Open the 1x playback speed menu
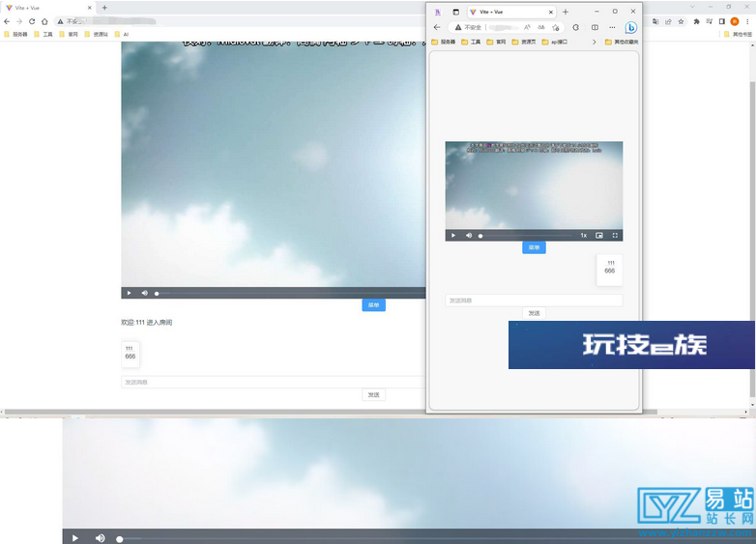Viewport: 756px width, 544px height. tap(583, 235)
